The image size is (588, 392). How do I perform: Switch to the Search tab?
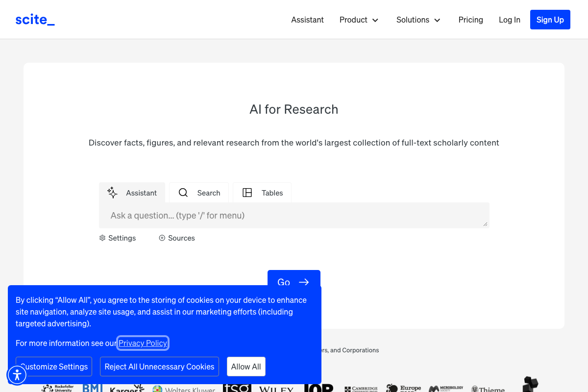tap(199, 193)
